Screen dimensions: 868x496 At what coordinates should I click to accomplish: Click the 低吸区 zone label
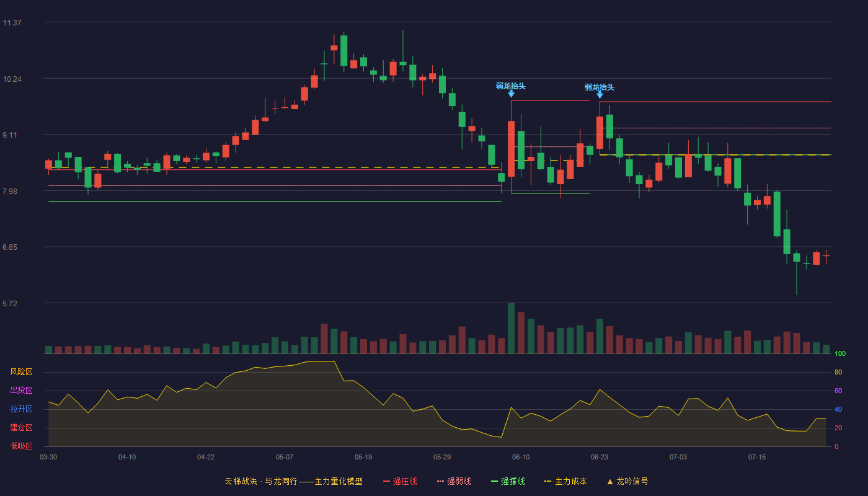point(21,446)
